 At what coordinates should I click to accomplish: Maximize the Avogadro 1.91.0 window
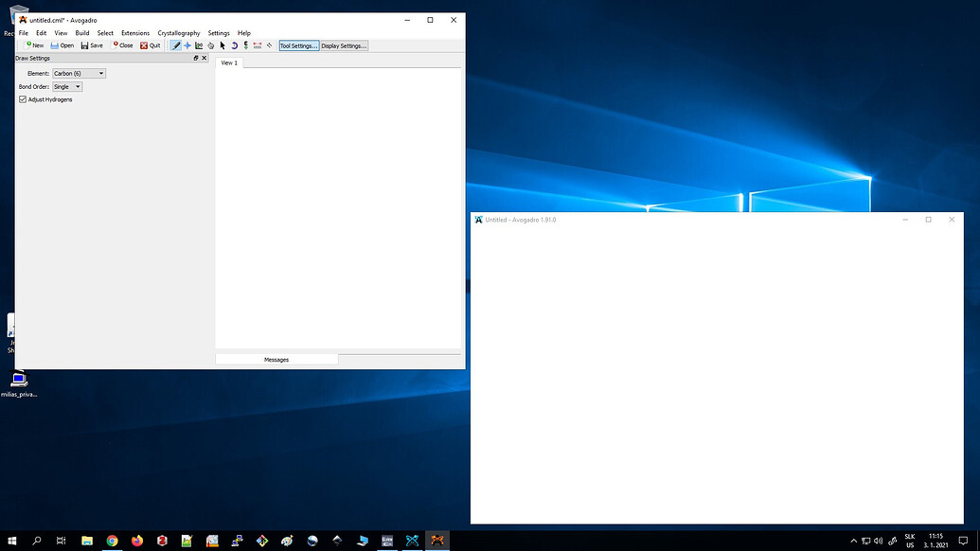click(x=928, y=220)
